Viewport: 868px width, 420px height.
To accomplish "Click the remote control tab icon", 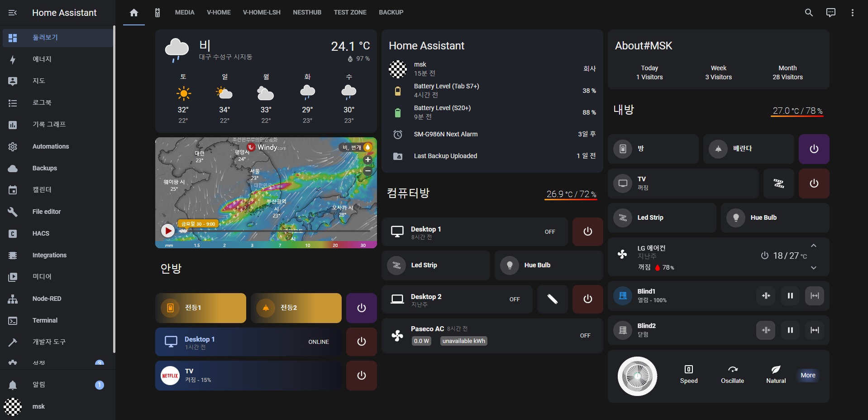I will tap(157, 13).
